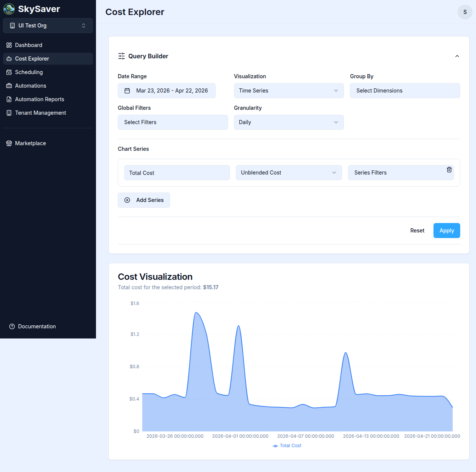Go to Dashboard in sidebar

[48, 45]
